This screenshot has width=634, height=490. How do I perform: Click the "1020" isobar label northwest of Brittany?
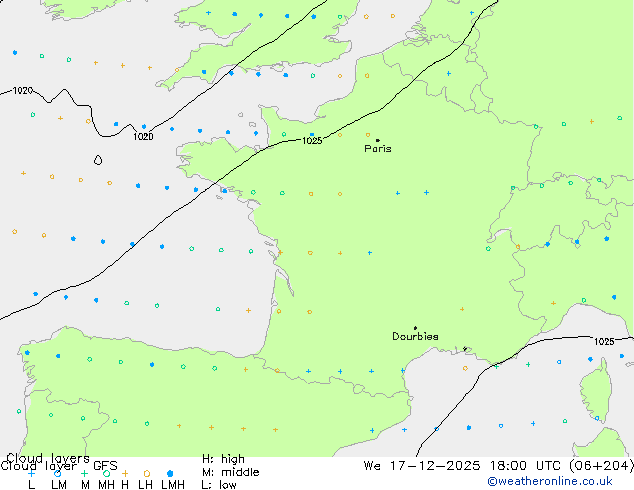pyautogui.click(x=143, y=137)
